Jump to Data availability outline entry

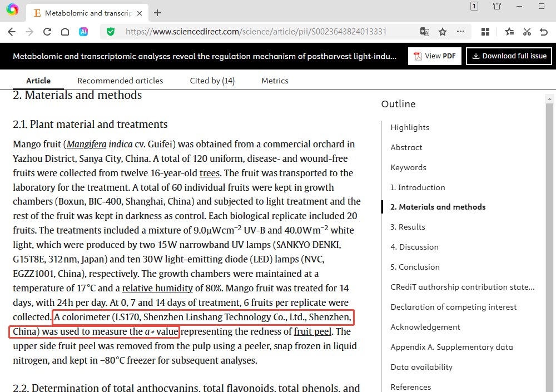pyautogui.click(x=421, y=367)
